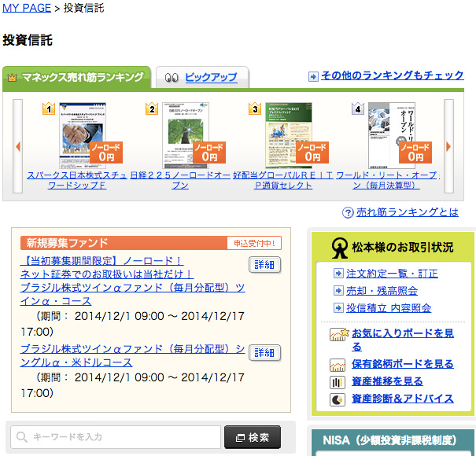Open 売却・残高照会 link
Screen dimensions: 476x456
pyautogui.click(x=382, y=291)
